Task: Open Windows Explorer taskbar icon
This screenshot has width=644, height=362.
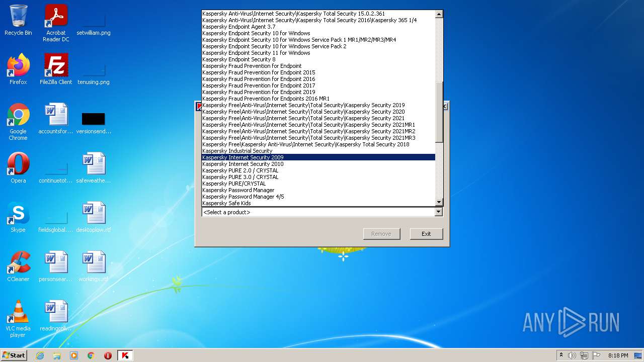Action: [57, 355]
